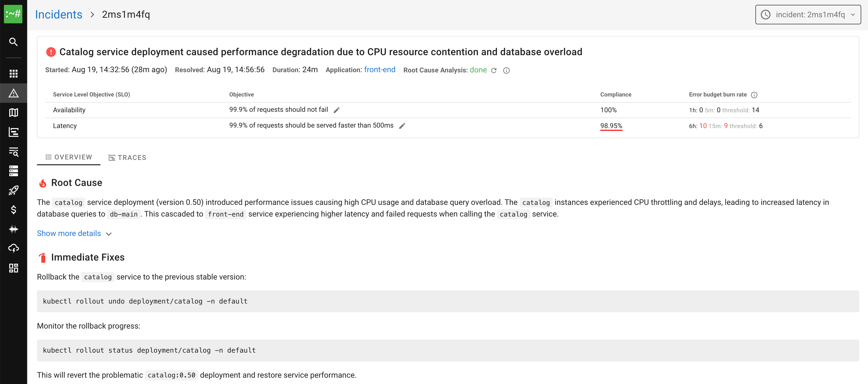
Task: Refresh the Root Cause Analysis
Action: [x=494, y=70]
